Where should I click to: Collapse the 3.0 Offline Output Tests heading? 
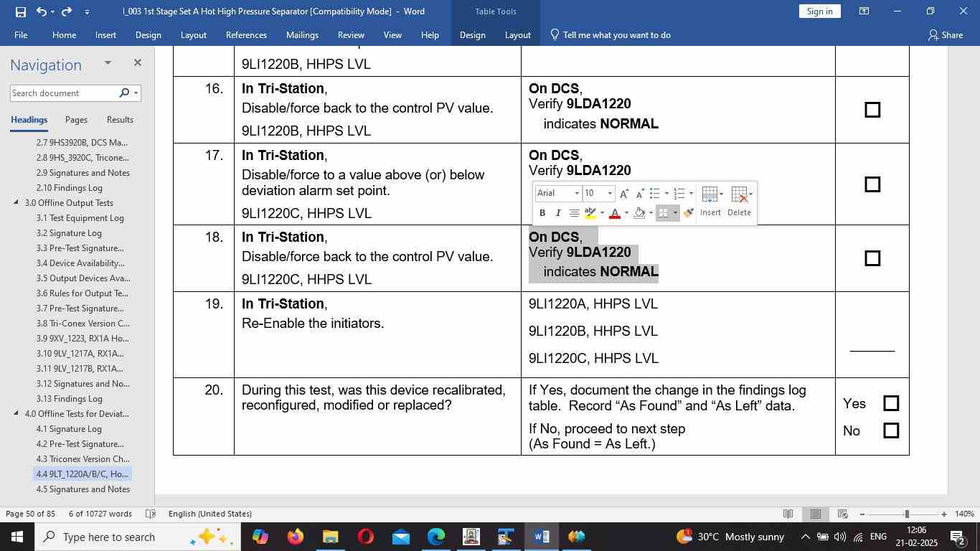(17, 203)
